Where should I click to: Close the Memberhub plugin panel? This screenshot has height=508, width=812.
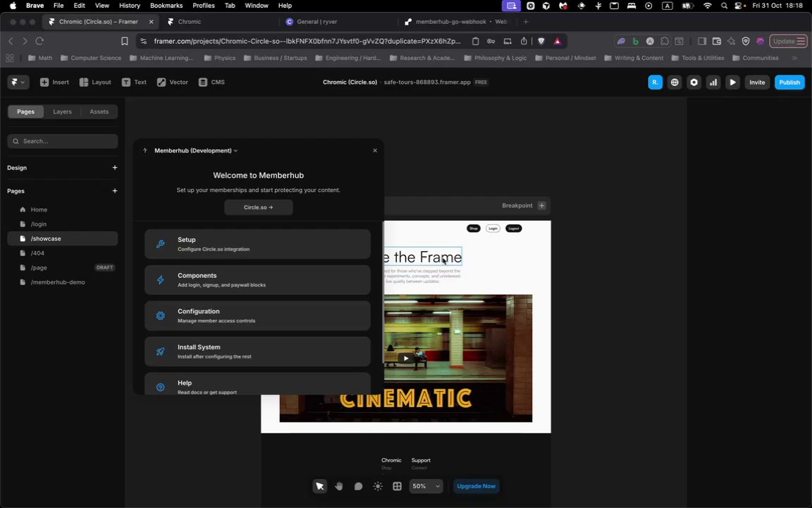tap(375, 150)
